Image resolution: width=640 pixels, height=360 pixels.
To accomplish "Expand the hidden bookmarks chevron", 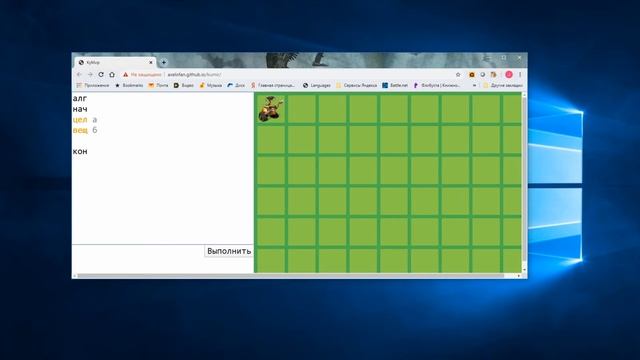I will point(474,85).
